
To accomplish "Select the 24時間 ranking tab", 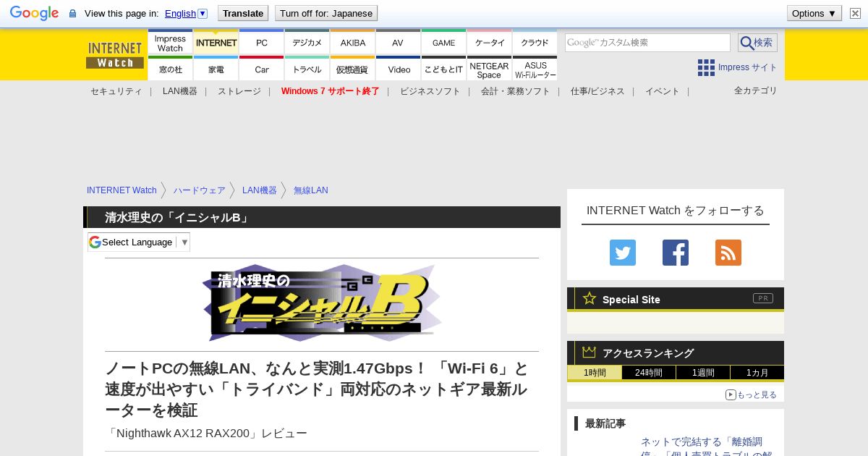I will point(649,373).
